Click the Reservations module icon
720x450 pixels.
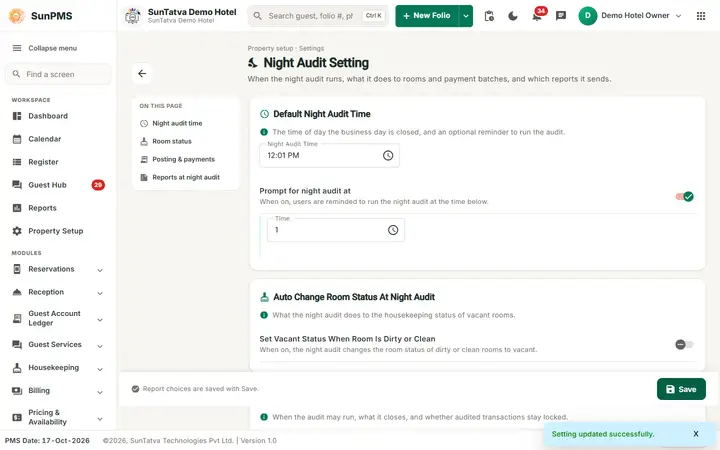tap(17, 269)
